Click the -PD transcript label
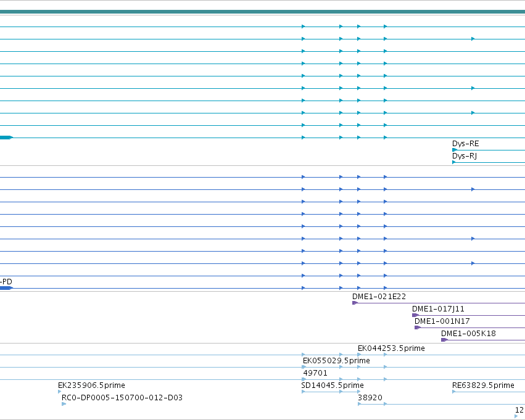The width and height of the screenshot is (525, 420). click(6, 281)
